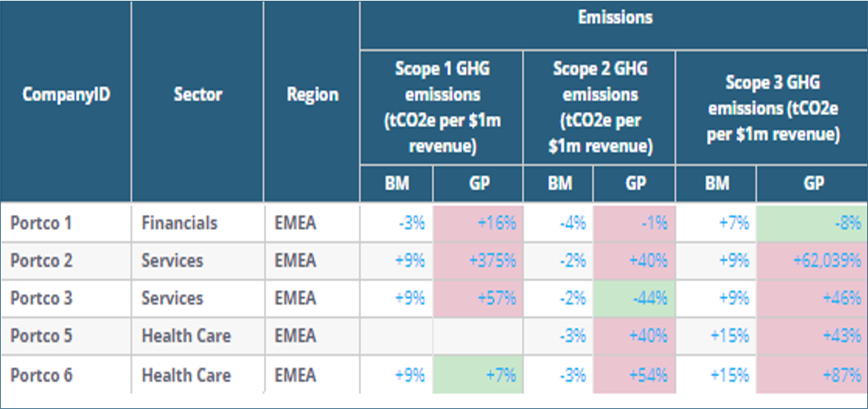The height and width of the screenshot is (409, 868).
Task: Click the green -44% Scope 2 cell
Action: click(x=635, y=298)
